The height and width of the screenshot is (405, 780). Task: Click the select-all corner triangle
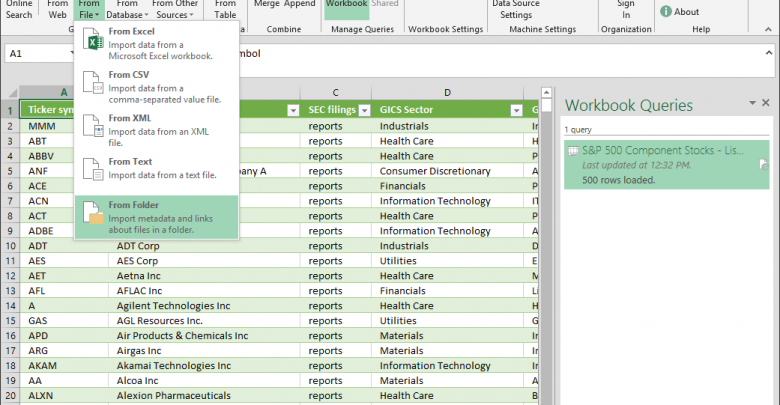click(12, 93)
